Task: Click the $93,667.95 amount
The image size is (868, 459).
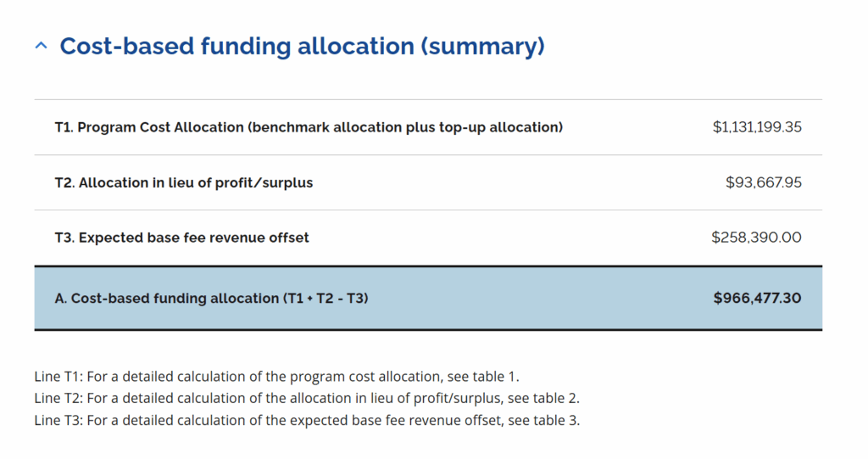Action: coord(764,182)
